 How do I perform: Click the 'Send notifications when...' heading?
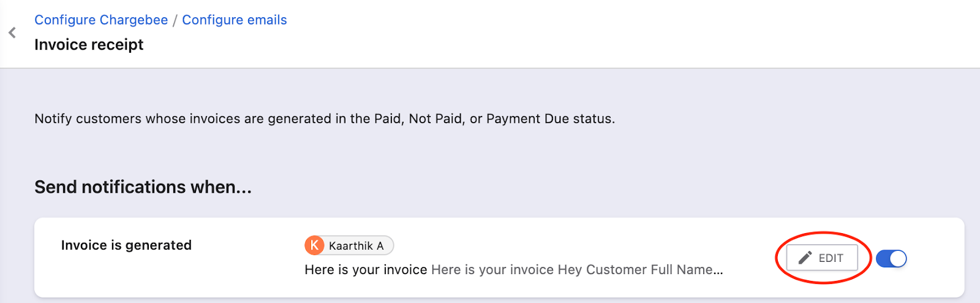[143, 187]
